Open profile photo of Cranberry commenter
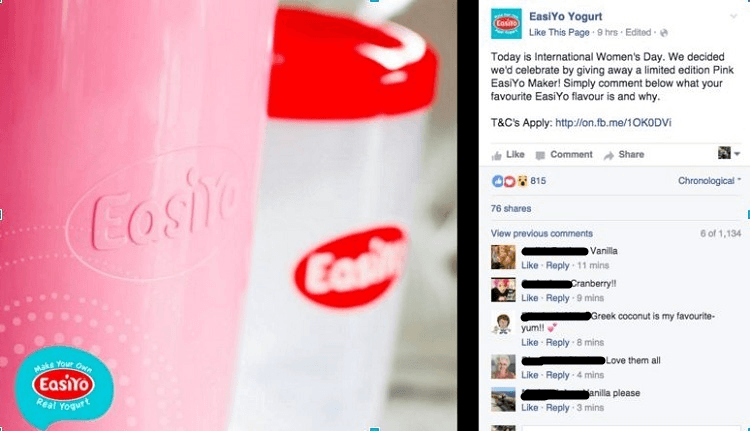This screenshot has height=431, width=750. pyautogui.click(x=503, y=290)
